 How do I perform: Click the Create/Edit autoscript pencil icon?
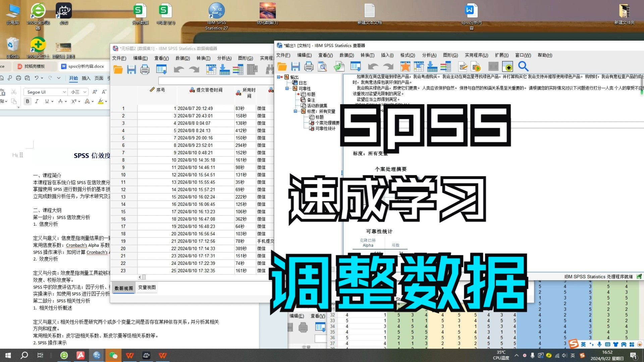tap(463, 67)
